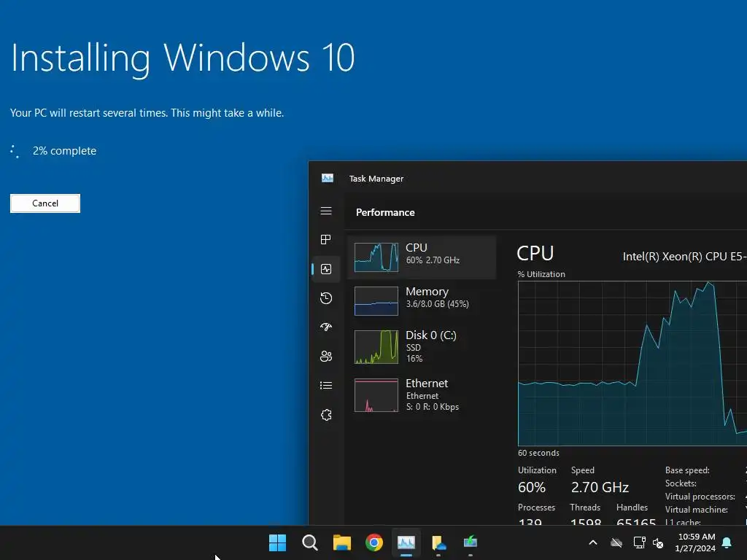This screenshot has height=560, width=747.
Task: Open File Explorer from taskbar
Action: tap(342, 542)
